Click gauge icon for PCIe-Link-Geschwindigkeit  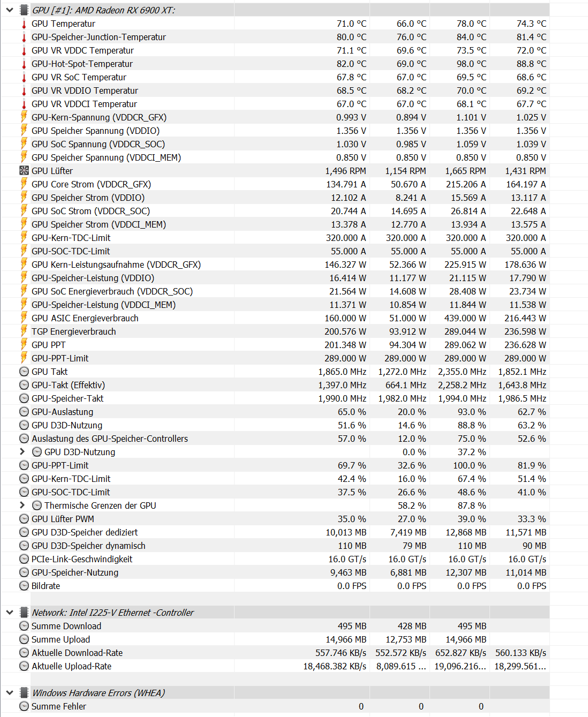24,559
